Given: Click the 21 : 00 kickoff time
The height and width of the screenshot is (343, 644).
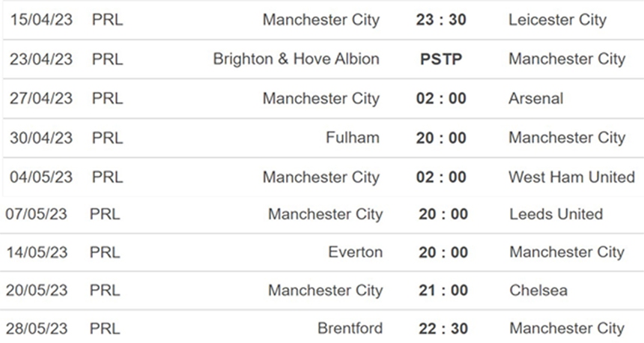Looking at the screenshot, I should (443, 291).
